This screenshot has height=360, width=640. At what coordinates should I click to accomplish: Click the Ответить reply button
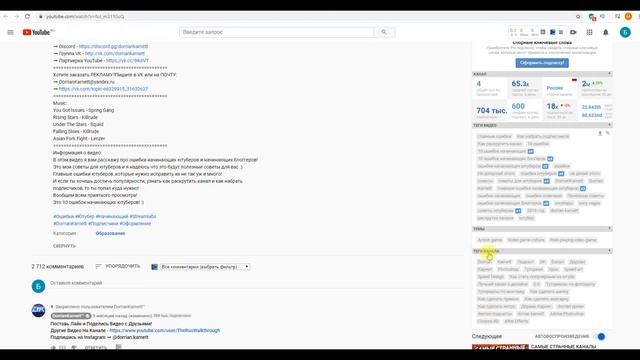pyautogui.click(x=96, y=348)
